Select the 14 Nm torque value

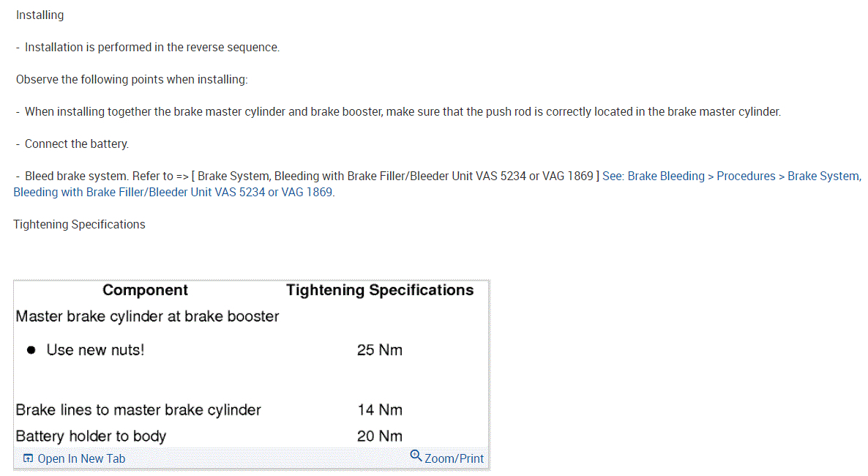(379, 410)
